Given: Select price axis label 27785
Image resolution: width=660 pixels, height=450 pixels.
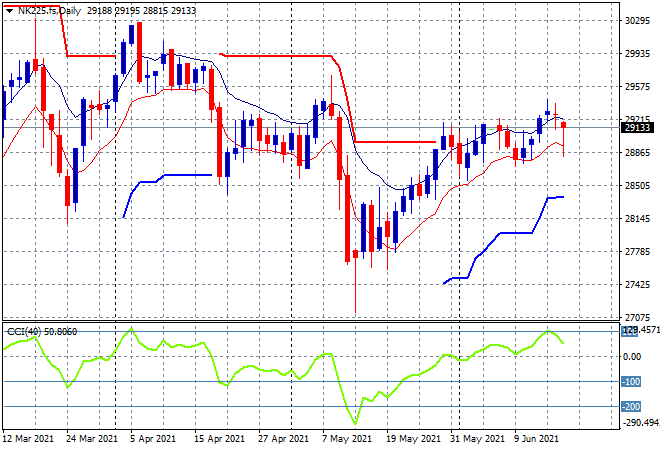Looking at the screenshot, I should 637,251.
